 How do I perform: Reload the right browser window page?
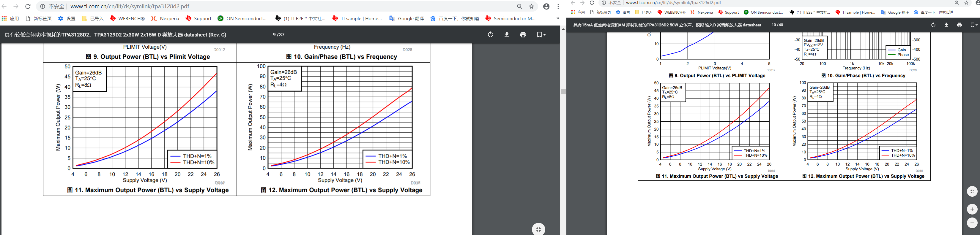(x=592, y=3)
